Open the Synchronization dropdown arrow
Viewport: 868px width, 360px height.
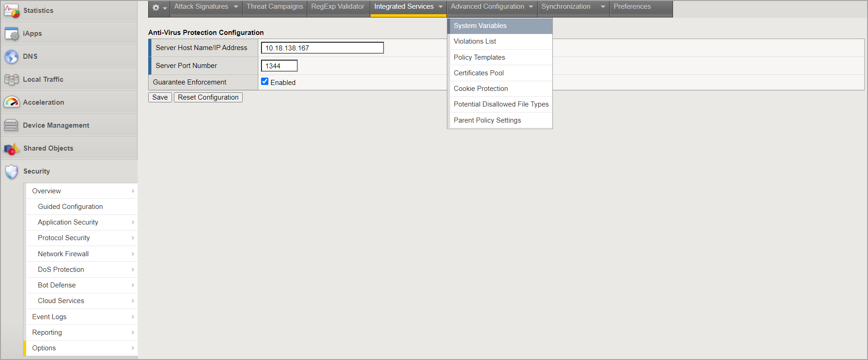[603, 7]
